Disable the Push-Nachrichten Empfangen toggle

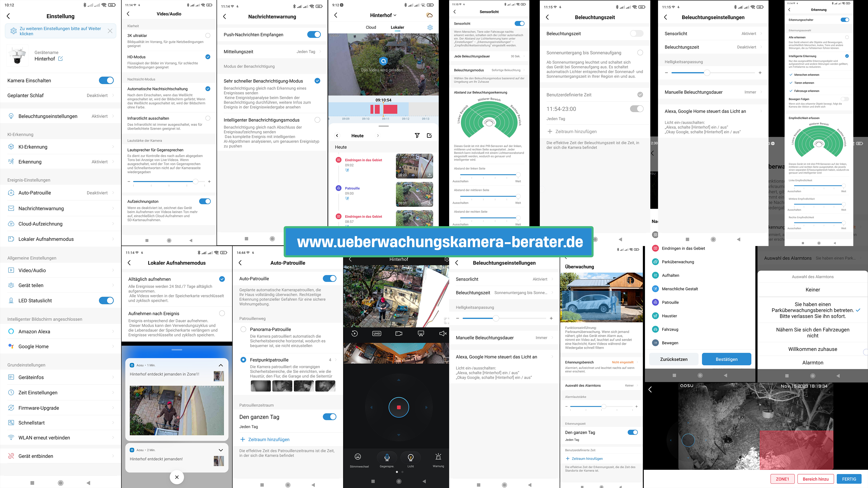click(314, 34)
